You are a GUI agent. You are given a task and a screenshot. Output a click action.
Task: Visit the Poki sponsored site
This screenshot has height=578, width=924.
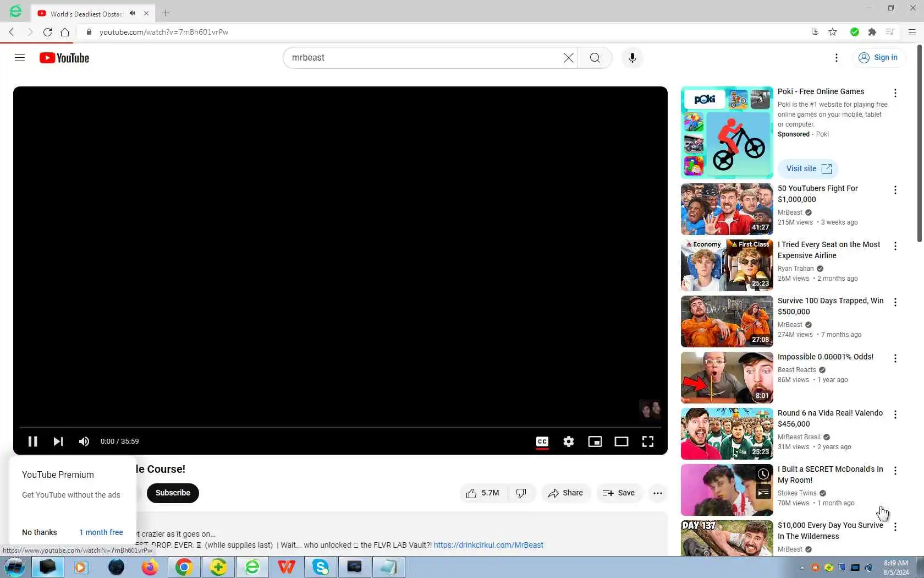(x=808, y=168)
